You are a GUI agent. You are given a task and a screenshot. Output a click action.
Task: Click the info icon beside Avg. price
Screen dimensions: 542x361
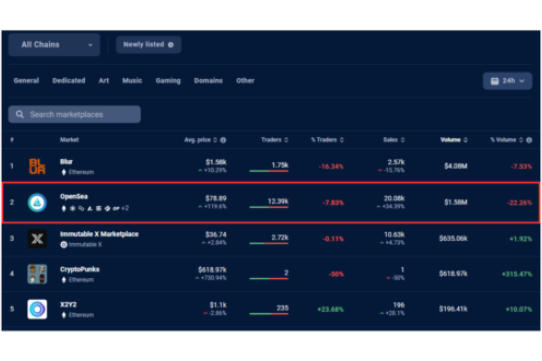[x=223, y=140]
